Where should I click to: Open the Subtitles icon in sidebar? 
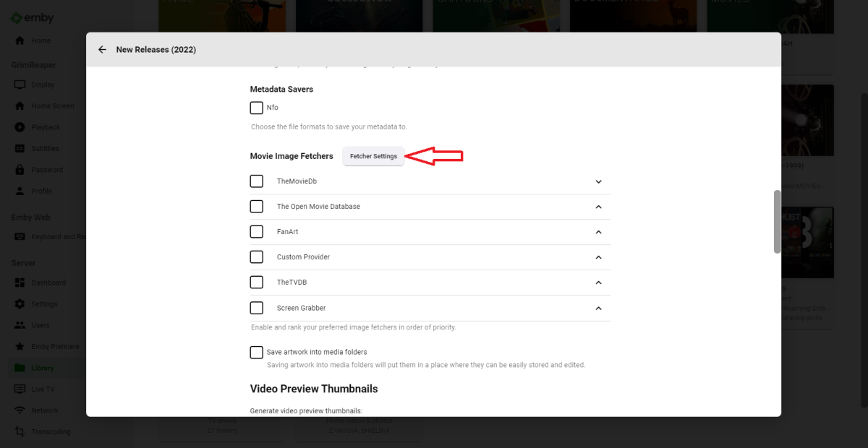point(20,149)
